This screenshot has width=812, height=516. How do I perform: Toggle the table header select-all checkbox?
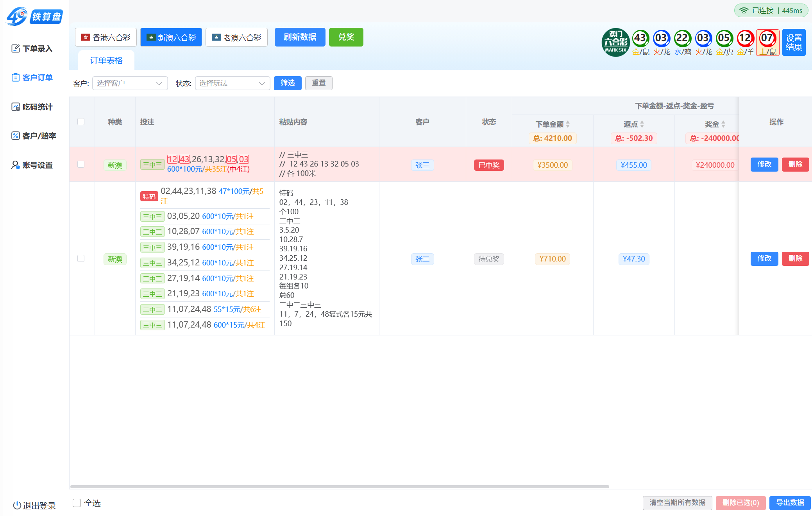click(81, 122)
